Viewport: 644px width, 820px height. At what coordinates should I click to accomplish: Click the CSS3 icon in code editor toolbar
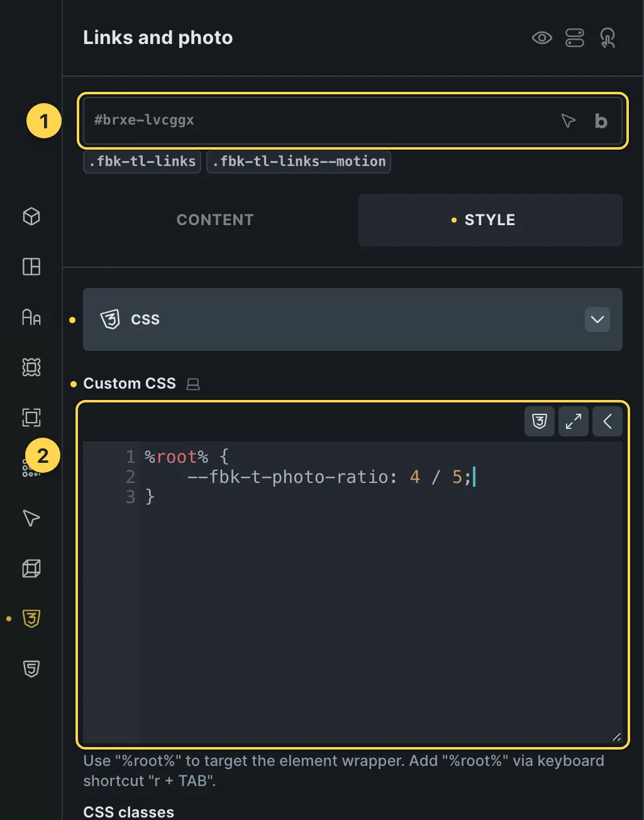click(540, 421)
